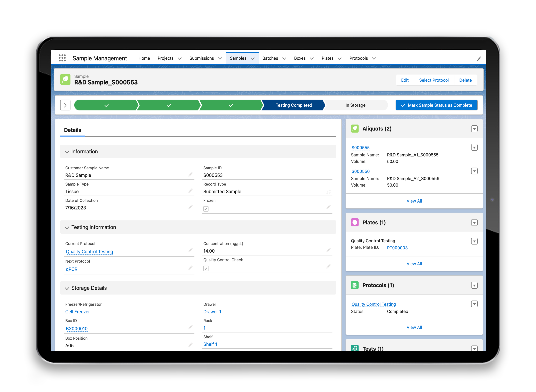Viewport: 536px width, 392px height.
Task: Toggle the Quality Control Check checkbox
Action: tap(206, 268)
